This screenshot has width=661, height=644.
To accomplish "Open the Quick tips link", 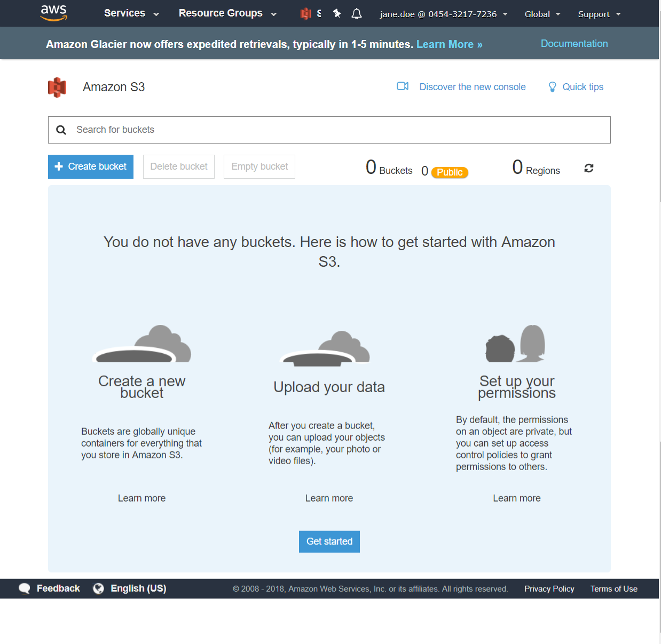I will 583,87.
